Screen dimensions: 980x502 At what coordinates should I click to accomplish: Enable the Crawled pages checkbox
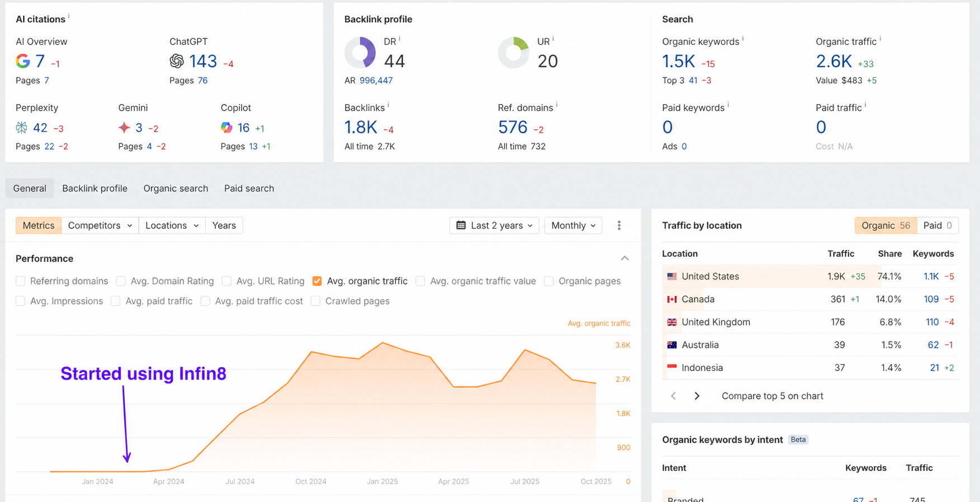pos(315,301)
